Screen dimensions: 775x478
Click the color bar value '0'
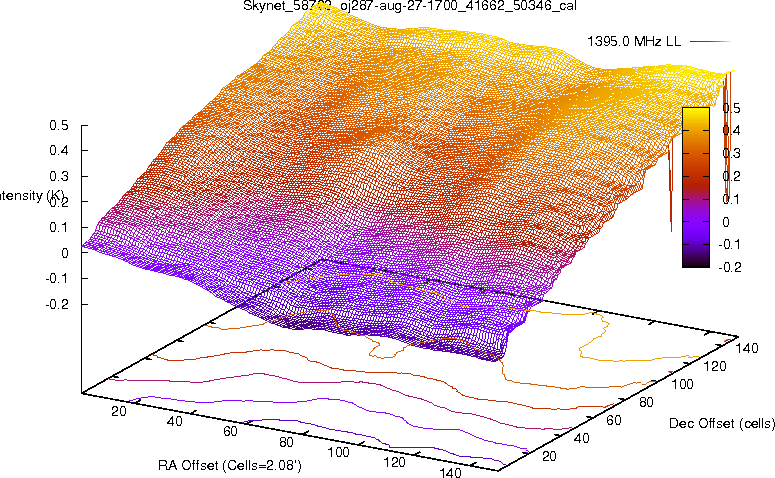pyautogui.click(x=726, y=222)
